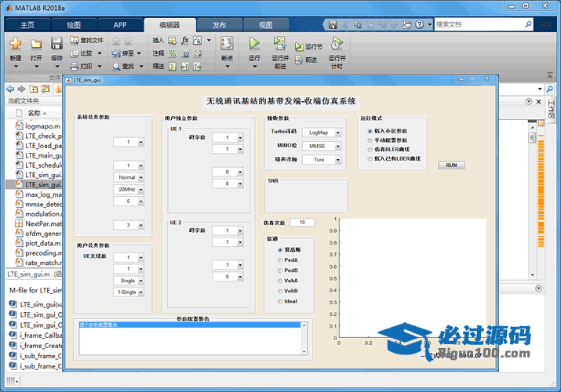Screen dimensions: 561x392
Task: Click the Go To tool icon
Action: [116, 53]
